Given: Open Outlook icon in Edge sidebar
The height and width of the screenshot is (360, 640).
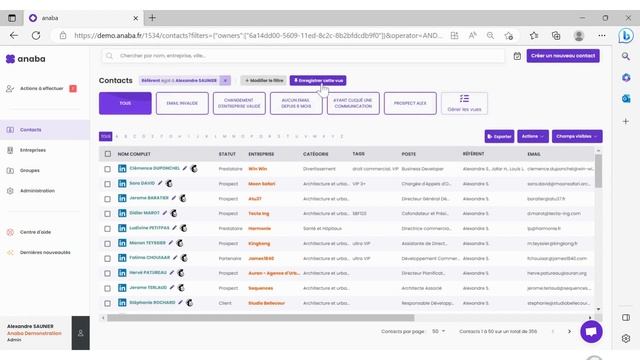Looking at the screenshot, I should pyautogui.click(x=626, y=99).
